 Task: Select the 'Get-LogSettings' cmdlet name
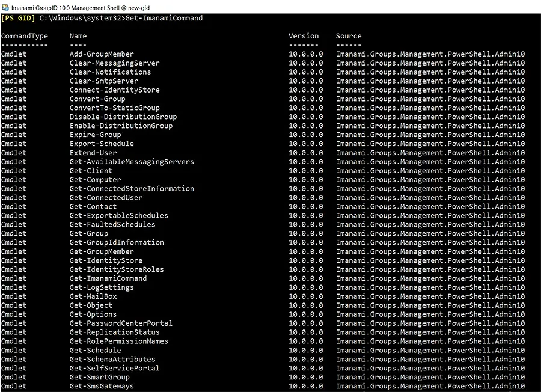tap(102, 287)
